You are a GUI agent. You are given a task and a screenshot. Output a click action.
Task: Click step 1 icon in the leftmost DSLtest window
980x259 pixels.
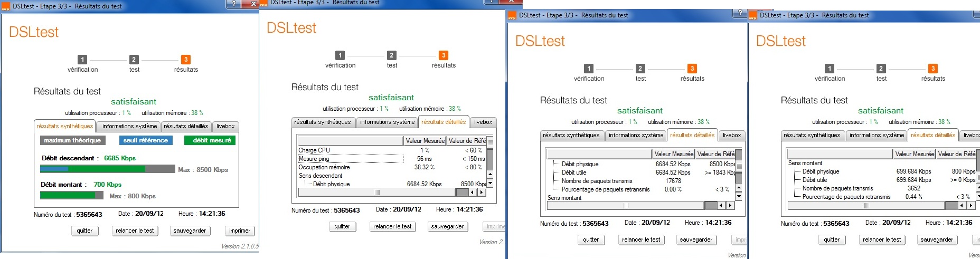82,60
